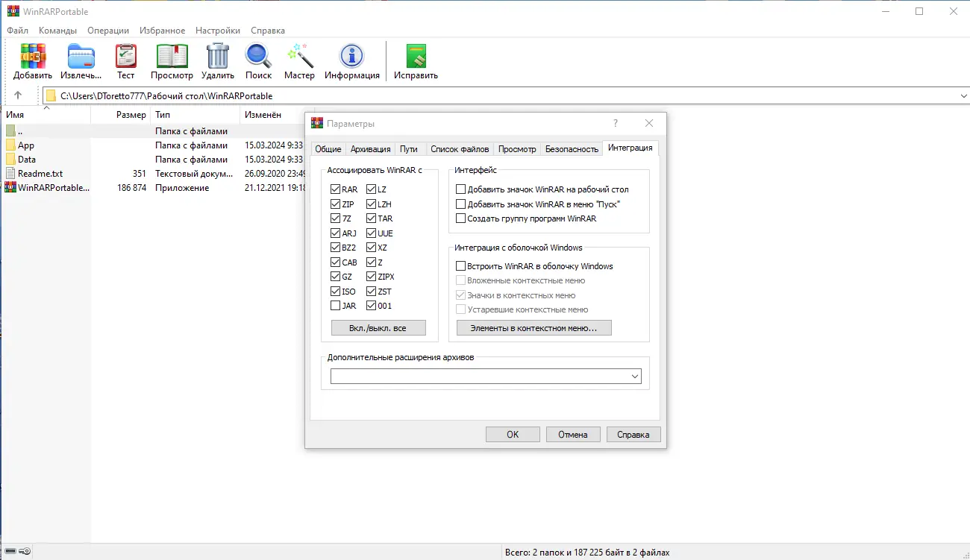Toggle the CAB association checkbox
Screen dimensions: 970x560
[x=336, y=262]
